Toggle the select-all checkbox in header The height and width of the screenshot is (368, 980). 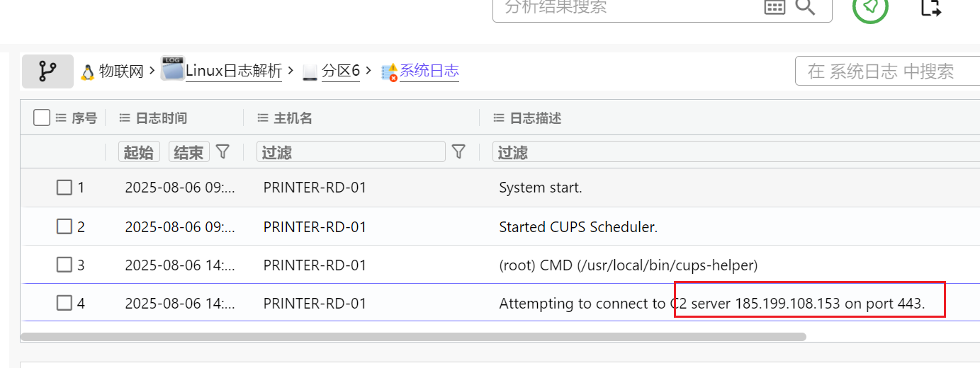[42, 117]
